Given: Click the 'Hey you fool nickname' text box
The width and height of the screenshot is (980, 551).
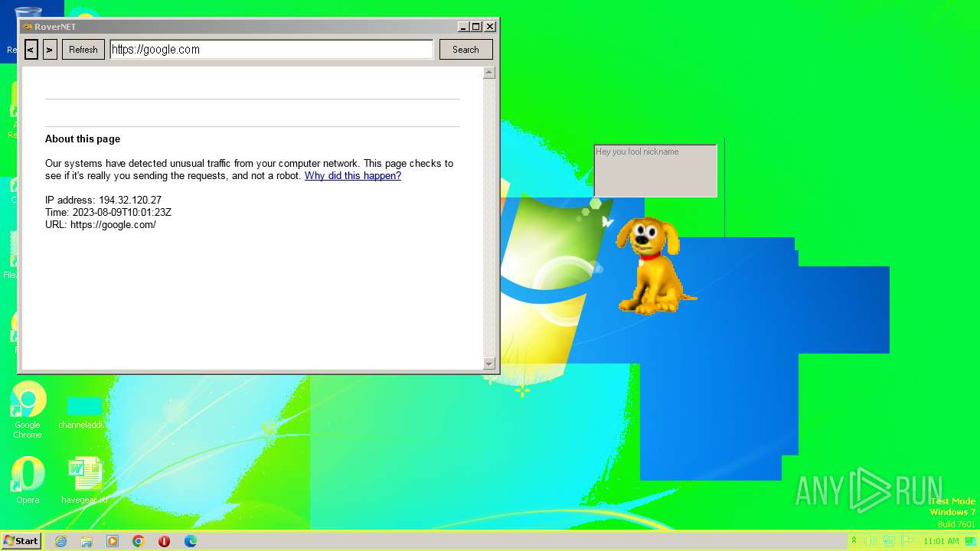Looking at the screenshot, I should pos(655,171).
